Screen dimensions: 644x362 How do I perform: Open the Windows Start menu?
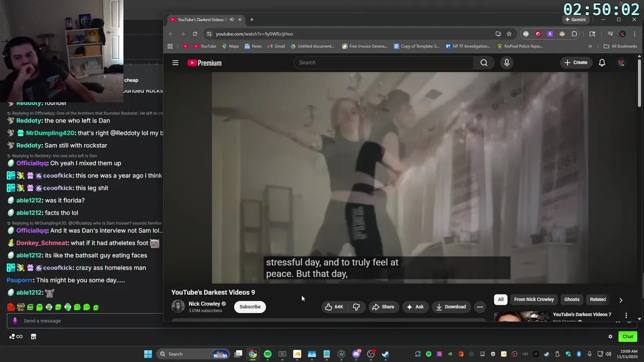pyautogui.click(x=148, y=354)
